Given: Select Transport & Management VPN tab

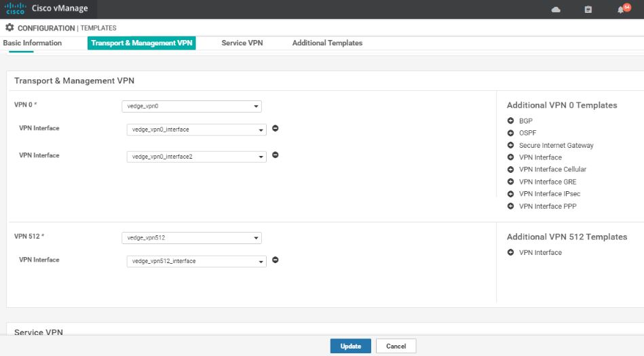Looking at the screenshot, I should [x=142, y=43].
